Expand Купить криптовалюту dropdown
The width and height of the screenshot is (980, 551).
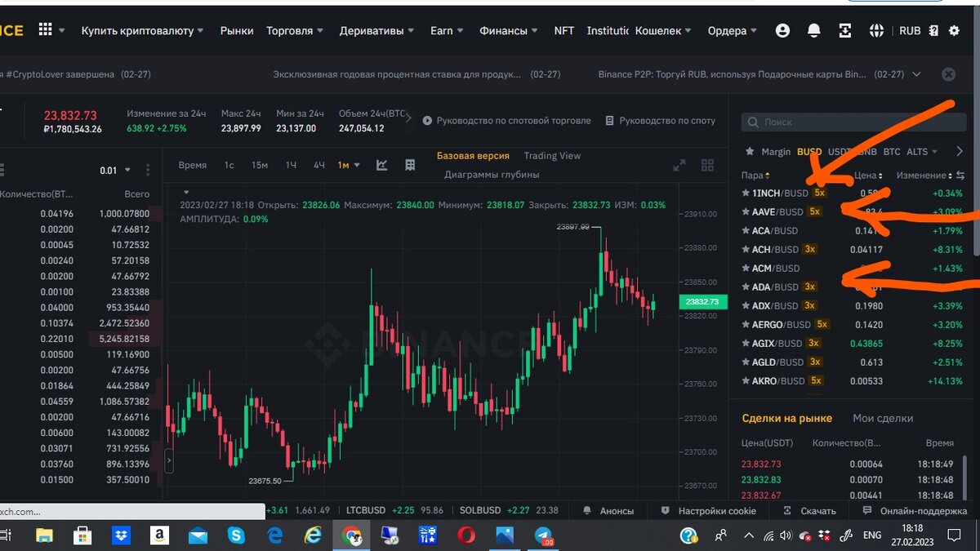point(142,31)
